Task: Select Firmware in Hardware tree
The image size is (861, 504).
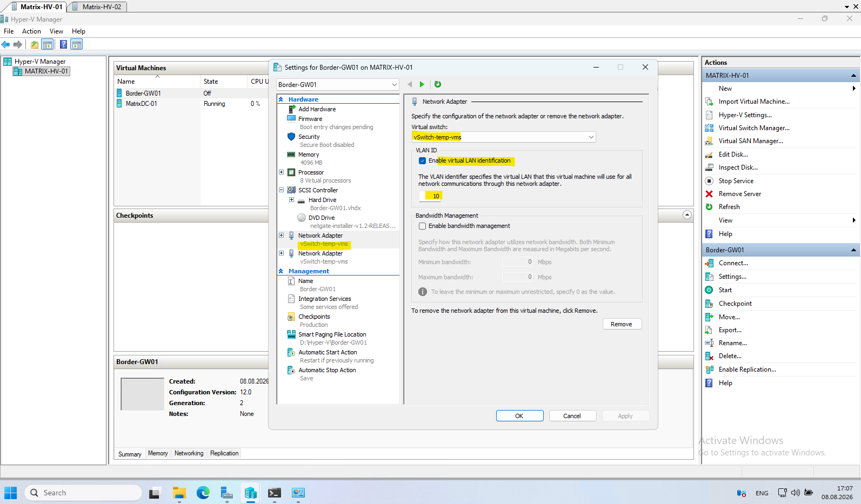Action: 310,119
